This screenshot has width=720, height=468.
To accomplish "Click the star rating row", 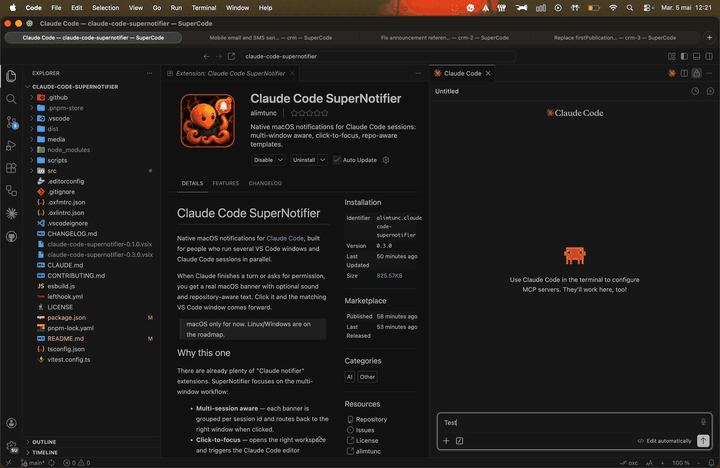I will tap(309, 113).
